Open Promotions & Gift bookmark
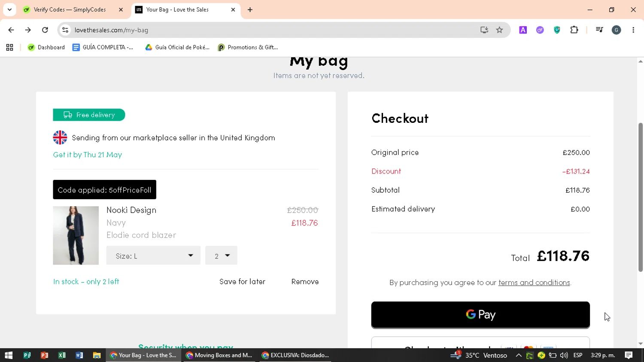The image size is (644, 362). point(248,47)
